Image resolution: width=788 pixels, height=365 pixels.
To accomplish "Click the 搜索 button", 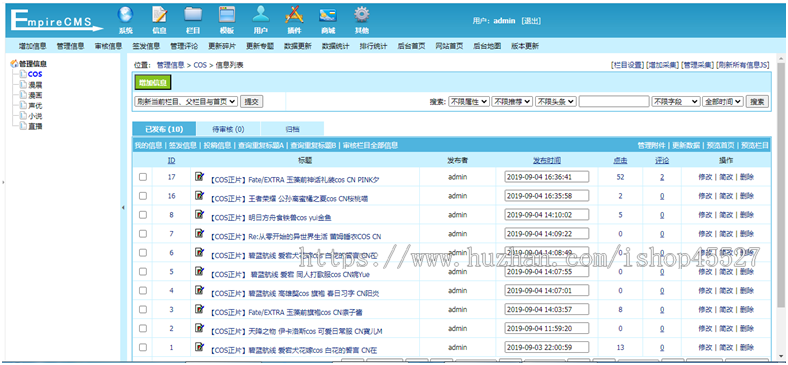I will (x=757, y=102).
